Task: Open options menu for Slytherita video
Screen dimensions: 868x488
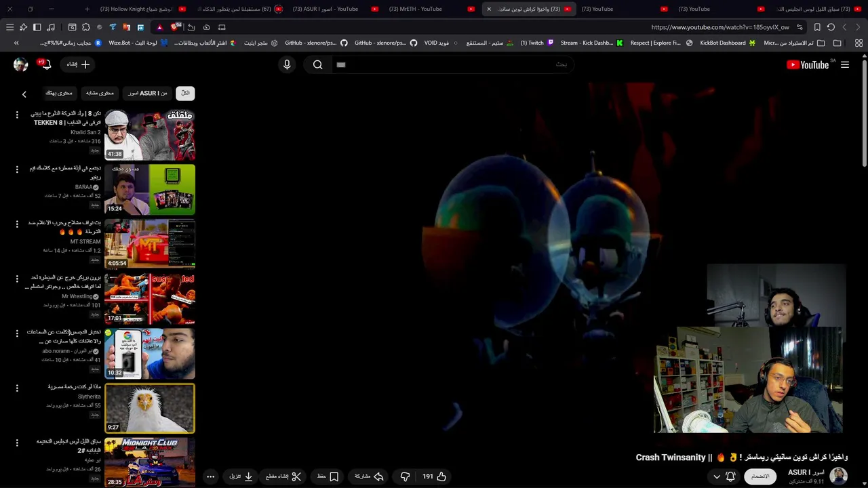Action: [x=17, y=388]
